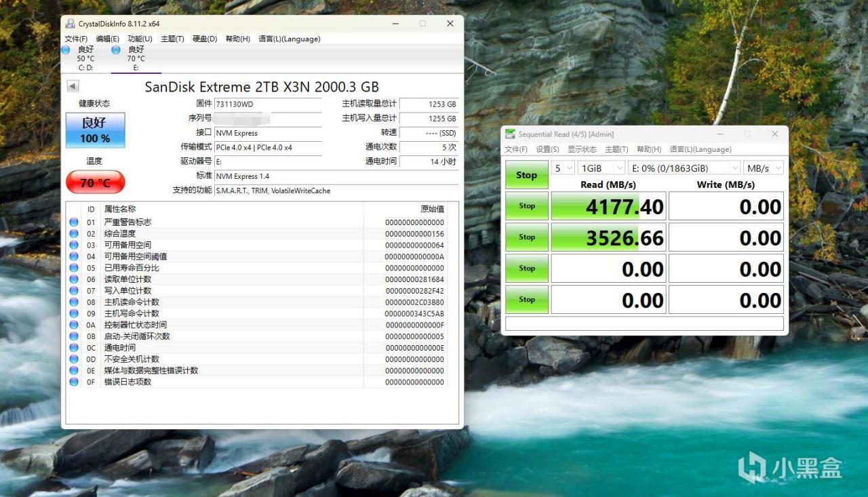Viewport: 868px width, 497px height.
Task: Click the large Stop button beside count dropdown
Action: 527,175
